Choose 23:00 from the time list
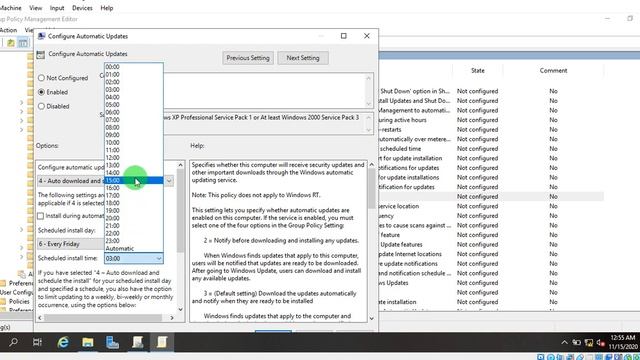This screenshot has width=640, height=360. point(134,241)
